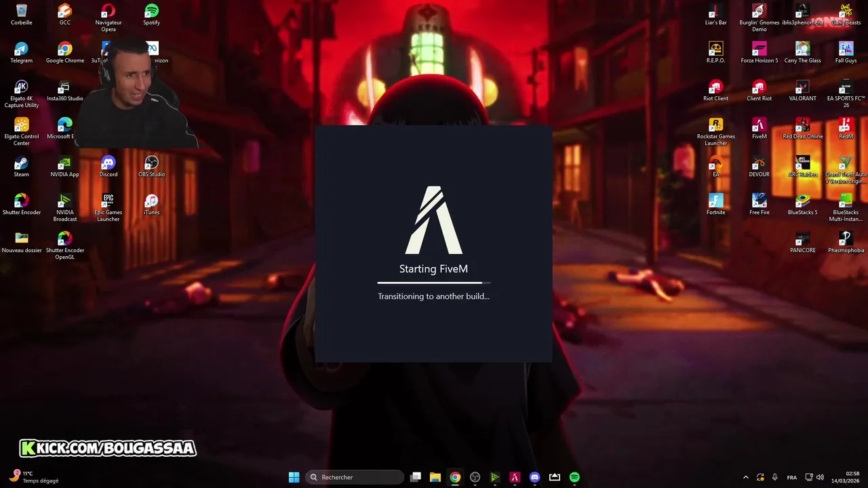Viewport: 868px width, 488px height.
Task: Launch ARC Raiders from the desktop
Action: pyautogui.click(x=803, y=167)
